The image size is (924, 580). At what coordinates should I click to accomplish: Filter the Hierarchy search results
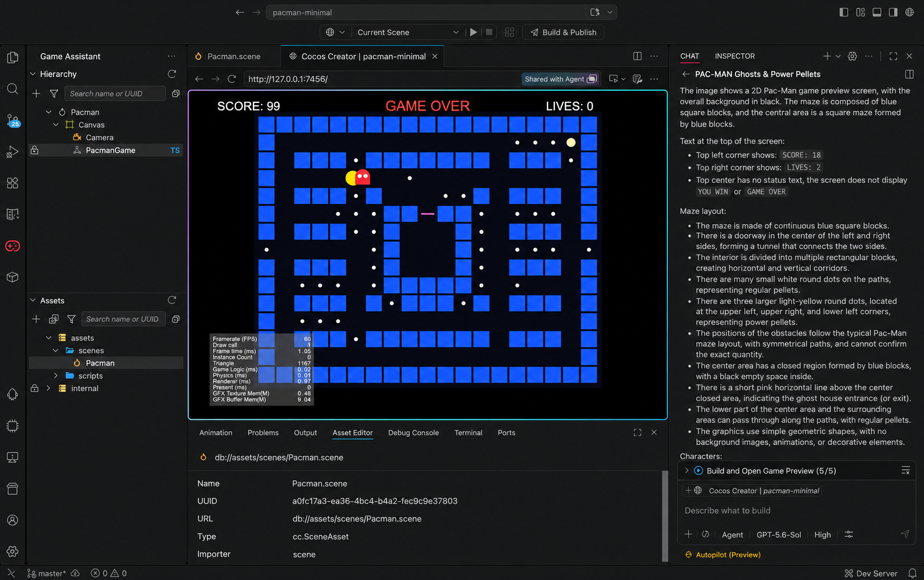coord(54,93)
